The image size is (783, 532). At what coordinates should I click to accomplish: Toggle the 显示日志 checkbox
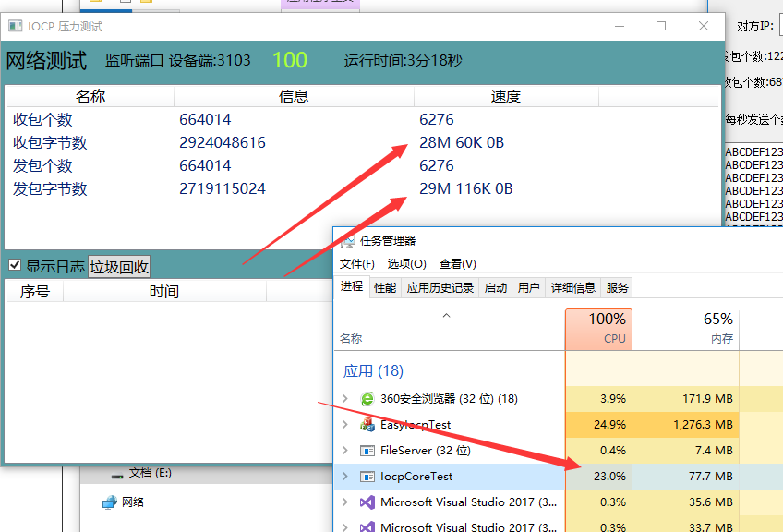coord(15,266)
